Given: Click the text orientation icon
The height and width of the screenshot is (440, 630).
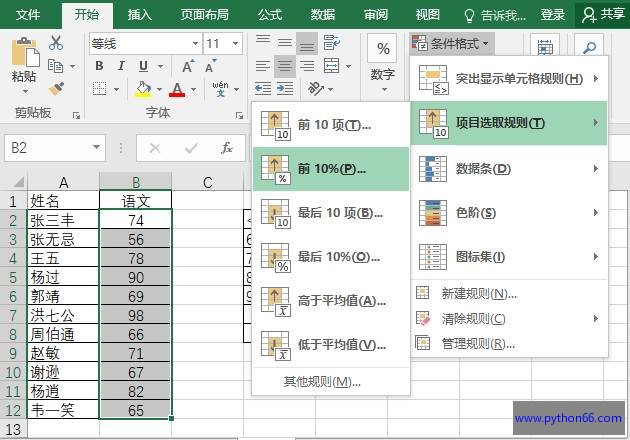Looking at the screenshot, I should tap(316, 88).
